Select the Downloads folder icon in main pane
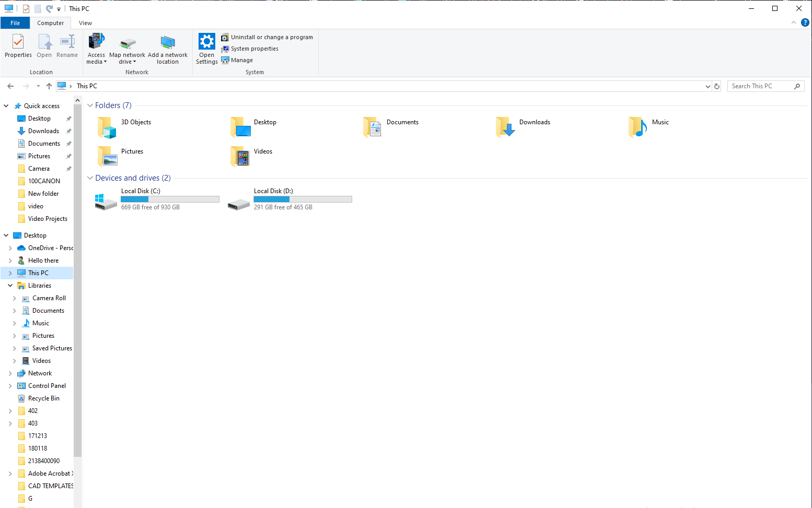This screenshot has width=812, height=508. [x=505, y=127]
